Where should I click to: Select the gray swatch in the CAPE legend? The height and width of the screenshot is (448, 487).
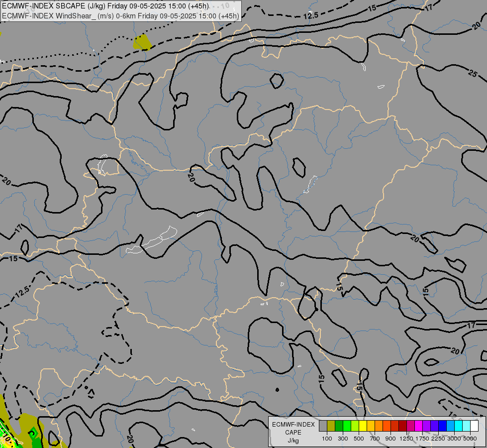(x=323, y=426)
